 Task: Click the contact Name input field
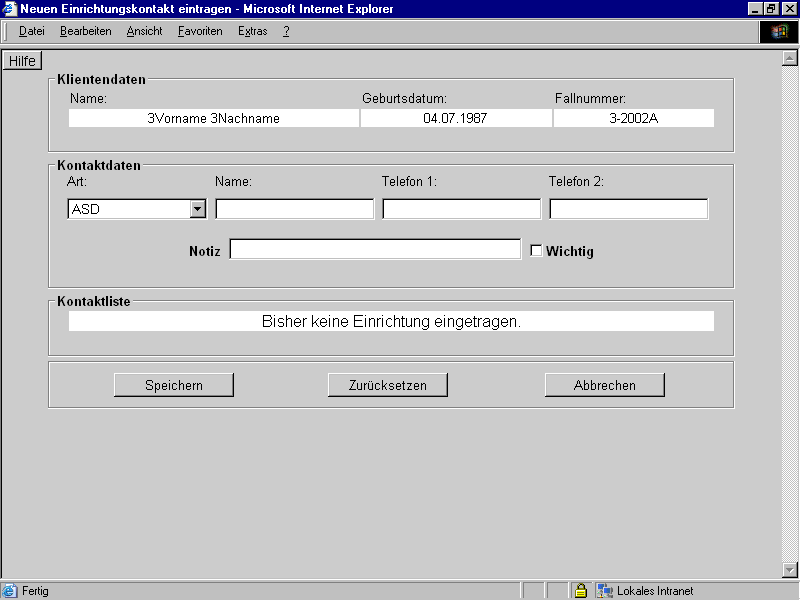click(x=294, y=209)
